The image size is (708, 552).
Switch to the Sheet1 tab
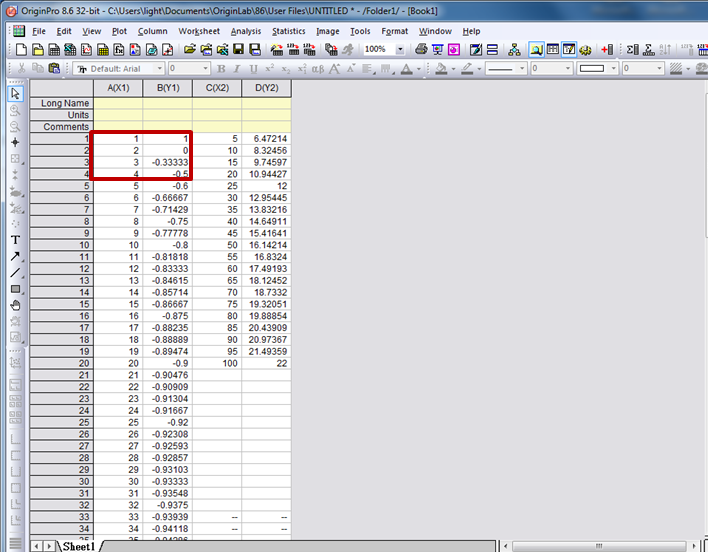coord(79,546)
